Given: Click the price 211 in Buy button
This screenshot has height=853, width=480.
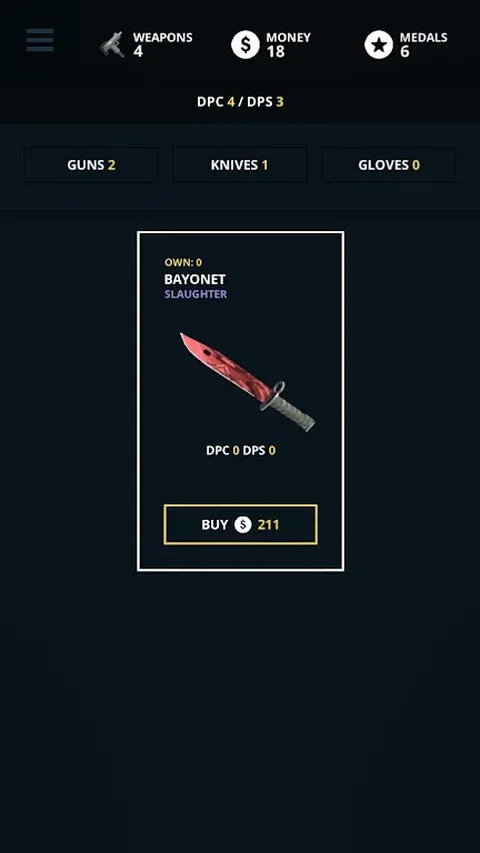Looking at the screenshot, I should click(268, 524).
